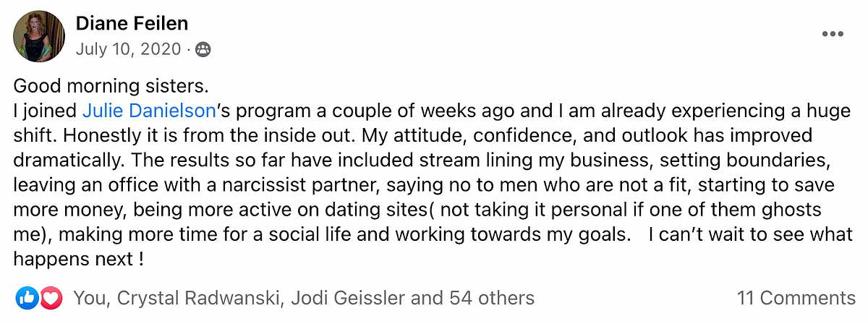The image size is (868, 324).
Task: Show the "54 others" who reacted
Action: (x=492, y=297)
